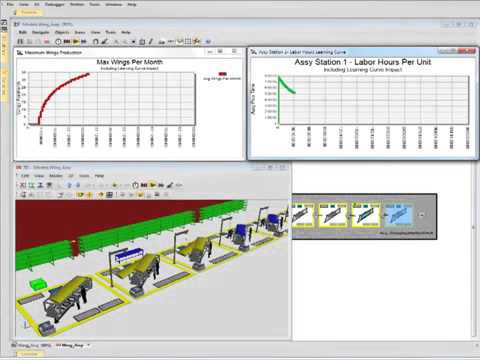The width and height of the screenshot is (480, 360).
Task: Click the orange star icon in model toolbar
Action: [x=197, y=41]
